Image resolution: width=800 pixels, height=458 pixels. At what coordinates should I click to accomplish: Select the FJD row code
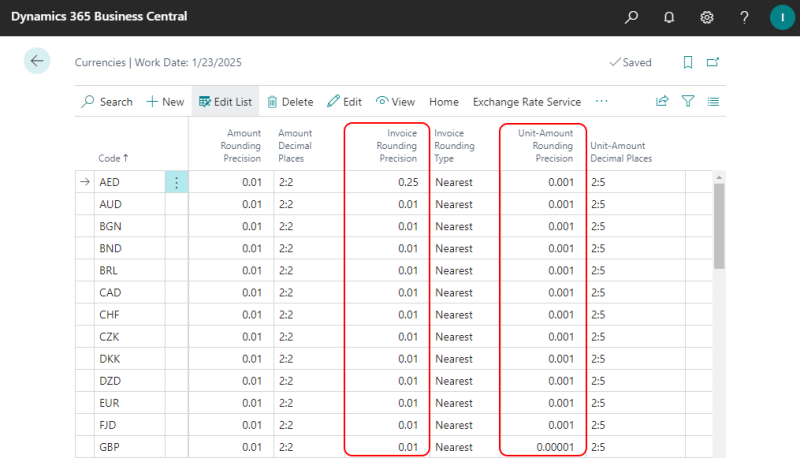(x=108, y=425)
